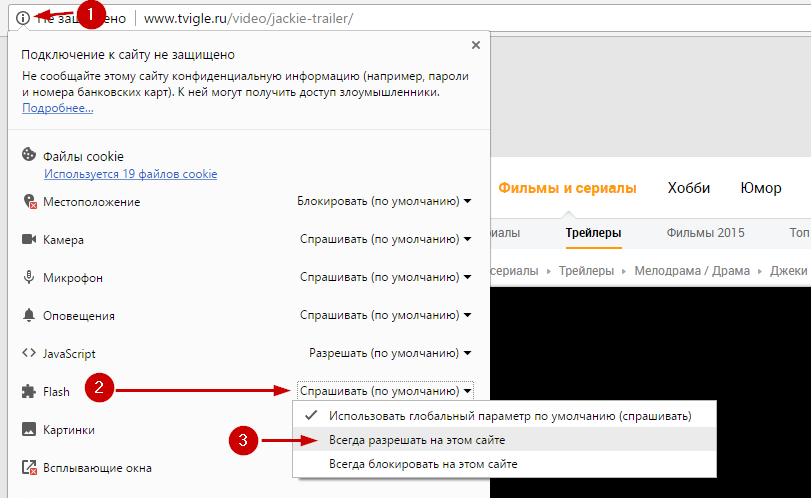Select the checked global default parameter option
This screenshot has width=811, height=498.
[509, 415]
